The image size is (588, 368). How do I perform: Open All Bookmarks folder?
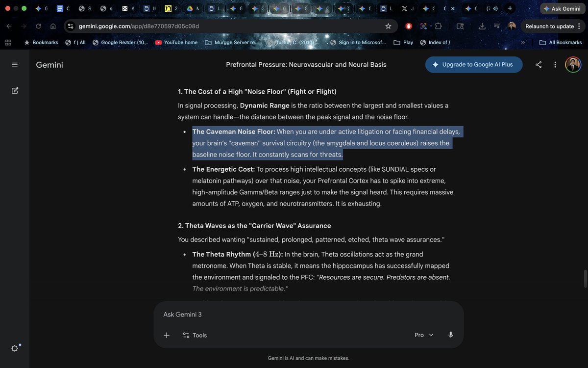[x=561, y=43]
